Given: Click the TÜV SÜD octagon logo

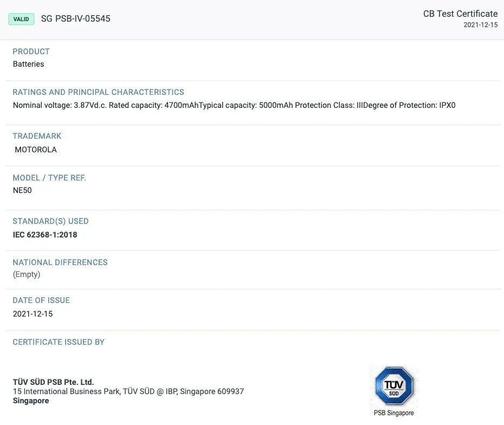Looking at the screenshot, I should [x=394, y=386].
